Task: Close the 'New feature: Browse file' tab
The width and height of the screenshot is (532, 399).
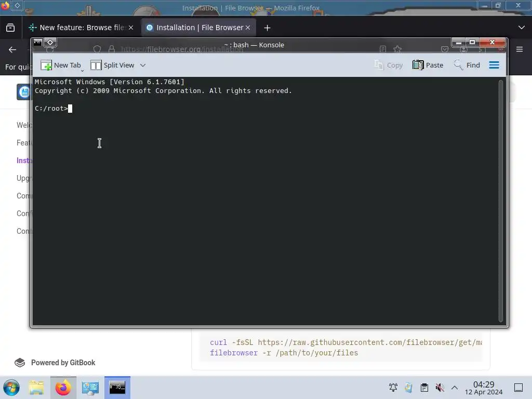Action: [131, 28]
